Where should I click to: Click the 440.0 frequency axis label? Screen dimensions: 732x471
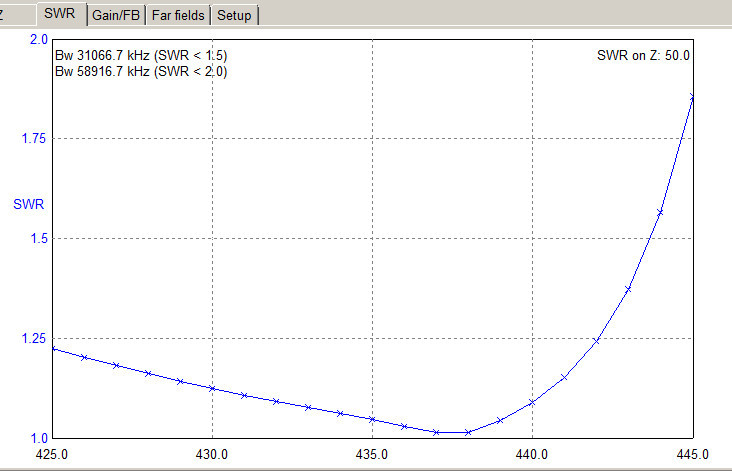point(532,454)
